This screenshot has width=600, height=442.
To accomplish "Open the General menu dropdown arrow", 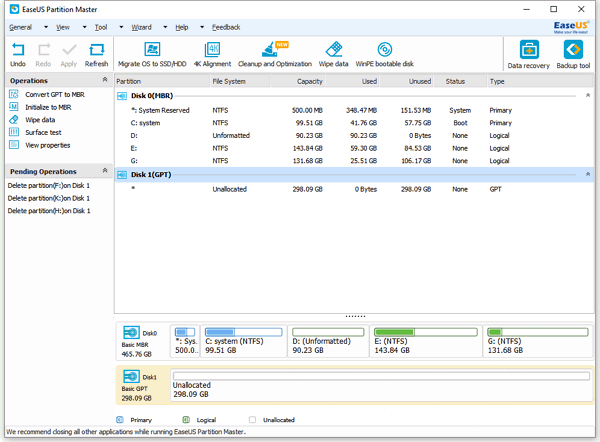I will 46,27.
